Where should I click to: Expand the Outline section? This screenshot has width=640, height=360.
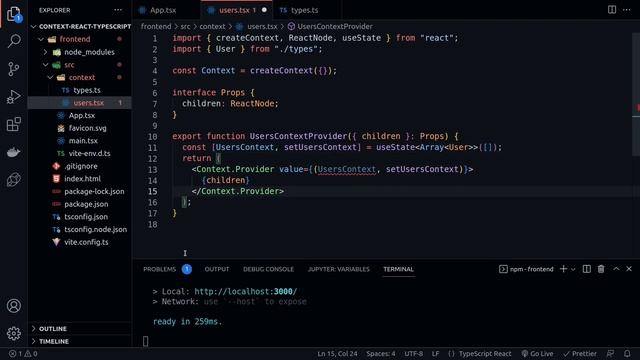tap(80, 329)
